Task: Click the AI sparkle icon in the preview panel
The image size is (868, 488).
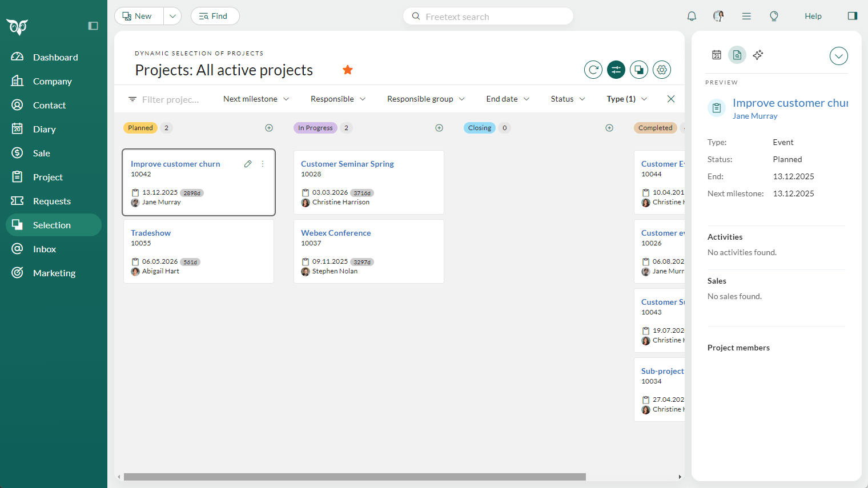Action: click(758, 55)
